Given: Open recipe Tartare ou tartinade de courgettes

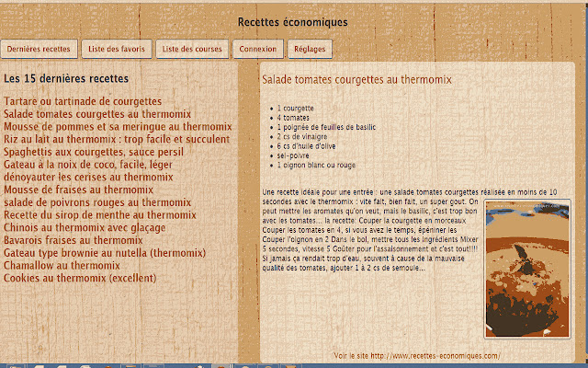Looking at the screenshot, I should click(83, 101).
